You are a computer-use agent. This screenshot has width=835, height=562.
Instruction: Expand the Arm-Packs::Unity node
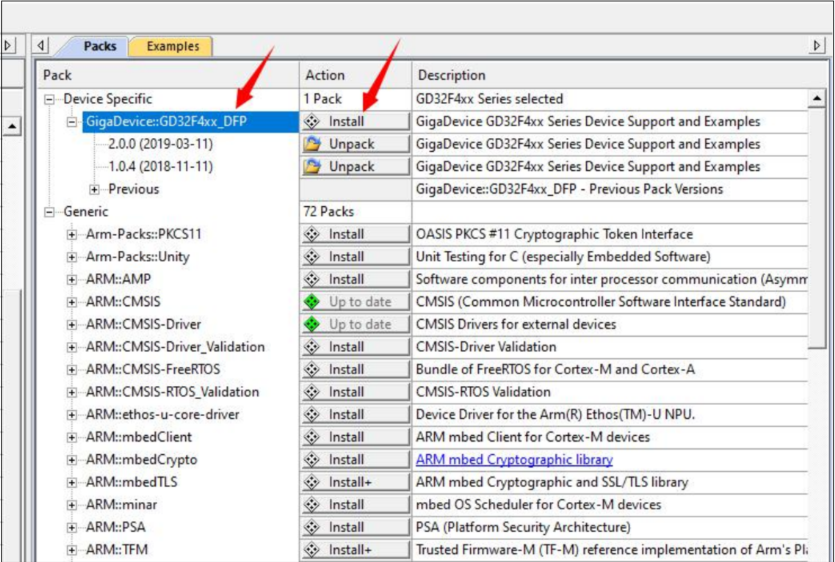click(71, 257)
